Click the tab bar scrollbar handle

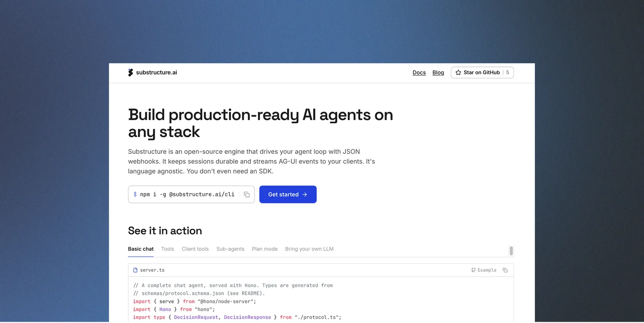(x=511, y=251)
